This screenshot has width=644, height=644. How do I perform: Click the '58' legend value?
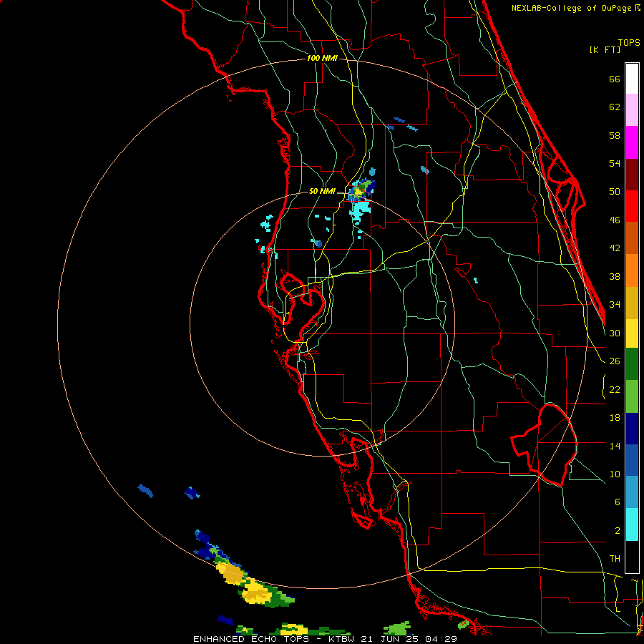(x=615, y=135)
